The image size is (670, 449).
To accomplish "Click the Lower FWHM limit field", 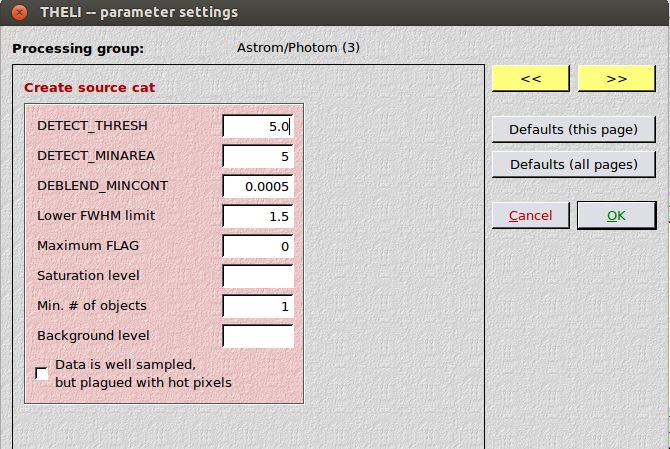I will (x=258, y=216).
